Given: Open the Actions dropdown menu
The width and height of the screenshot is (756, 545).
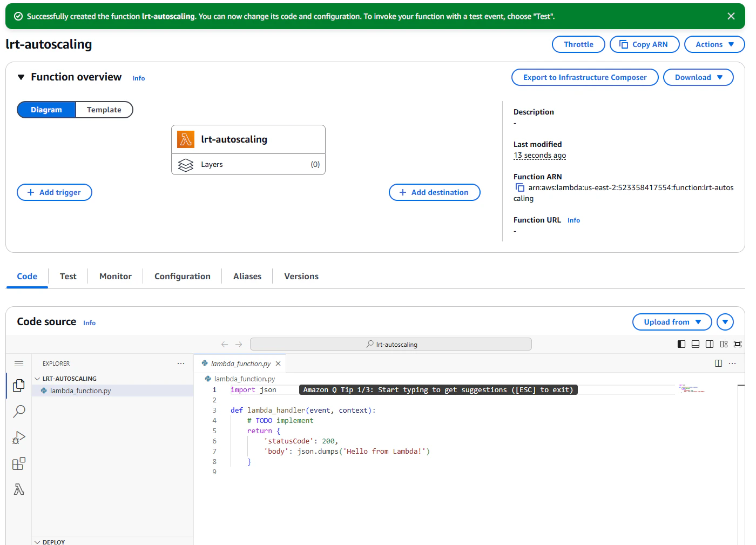Looking at the screenshot, I should 714,44.
